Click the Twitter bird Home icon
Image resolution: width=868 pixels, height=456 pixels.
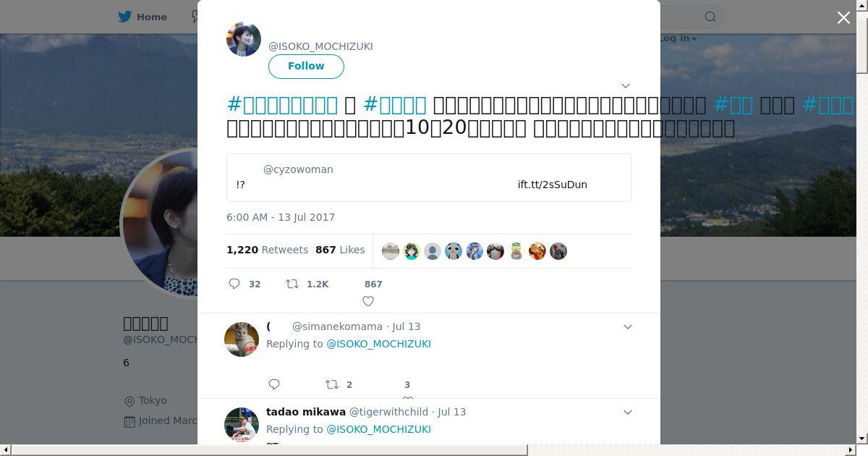point(126,17)
